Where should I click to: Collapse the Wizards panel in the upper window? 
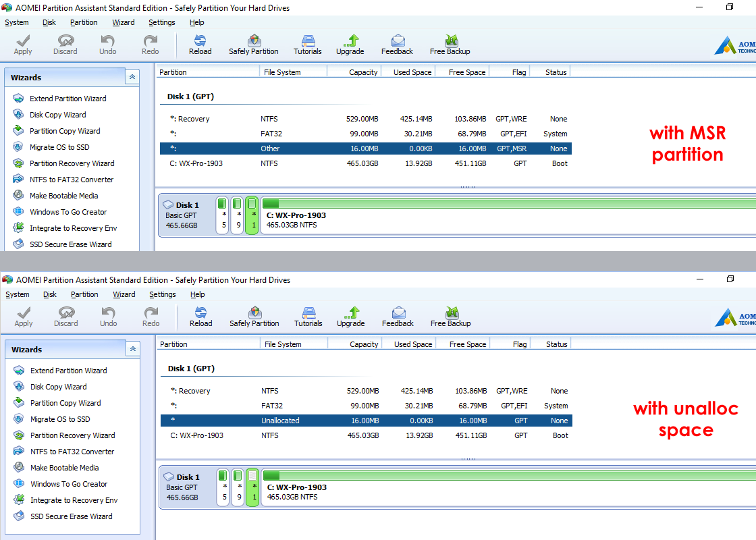132,77
